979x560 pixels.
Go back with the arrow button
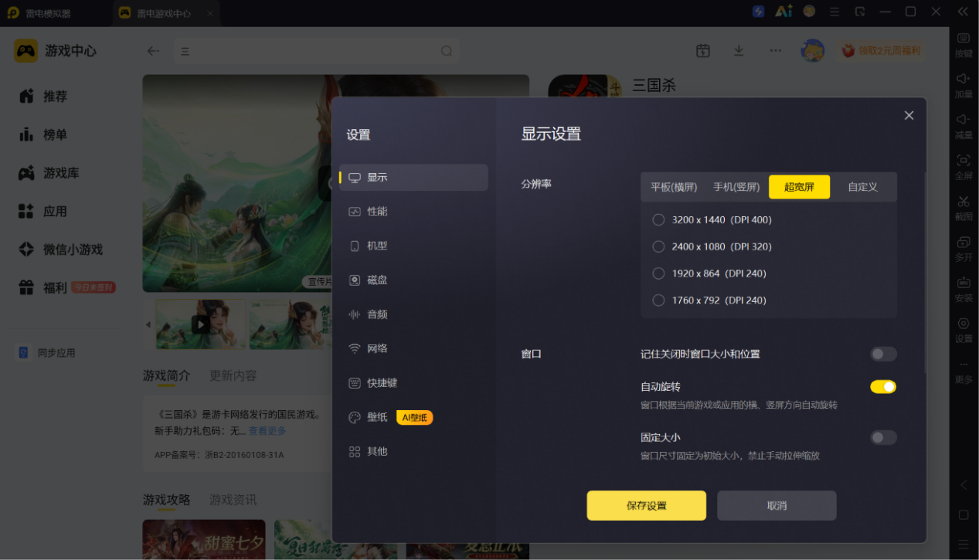[x=153, y=51]
